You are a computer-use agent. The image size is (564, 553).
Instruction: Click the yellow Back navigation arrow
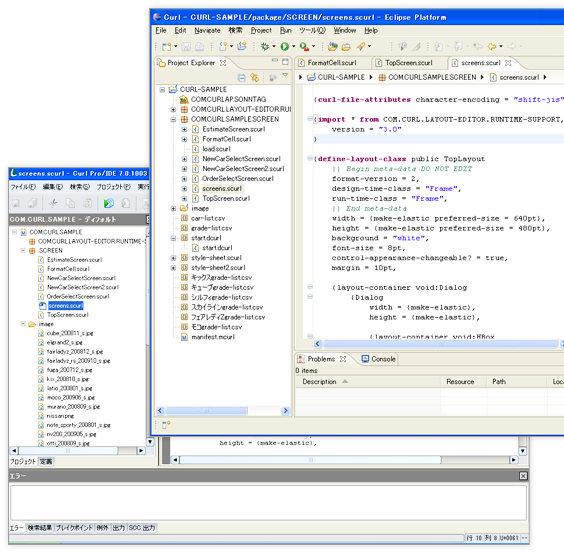coord(492,46)
